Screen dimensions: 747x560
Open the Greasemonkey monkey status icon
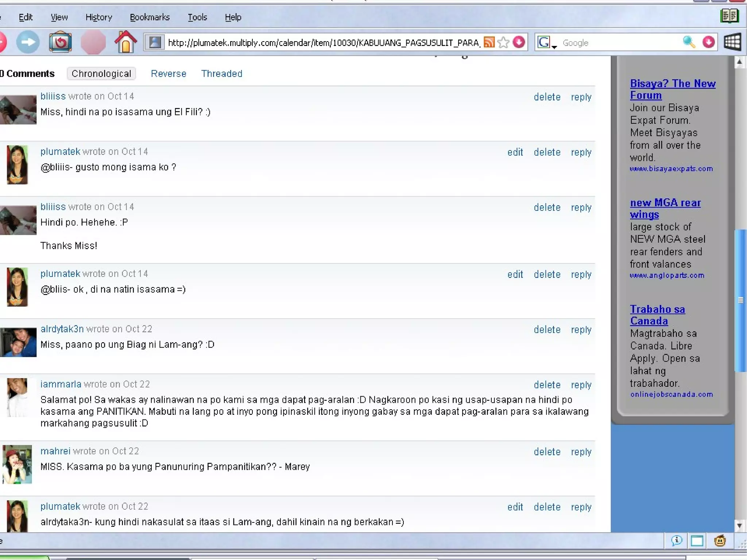pyautogui.click(x=720, y=541)
